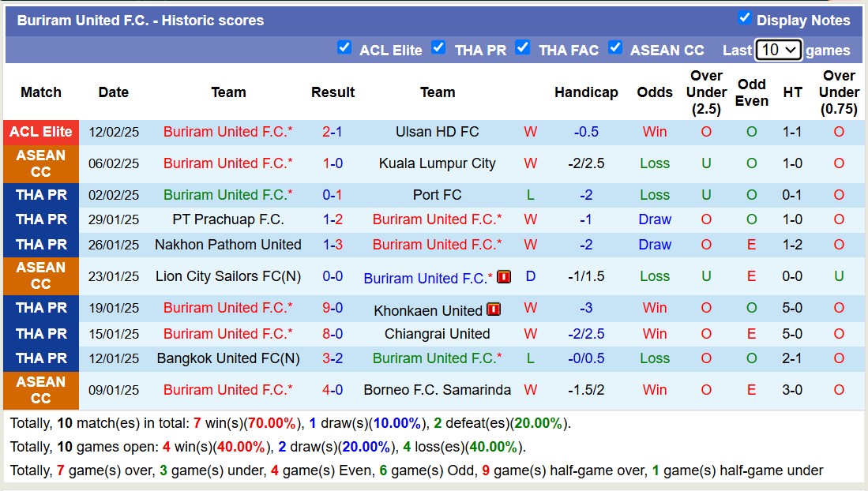Disable the ACL Elite filter checkbox
Image resolution: width=868 pixels, height=491 pixels.
click(344, 47)
